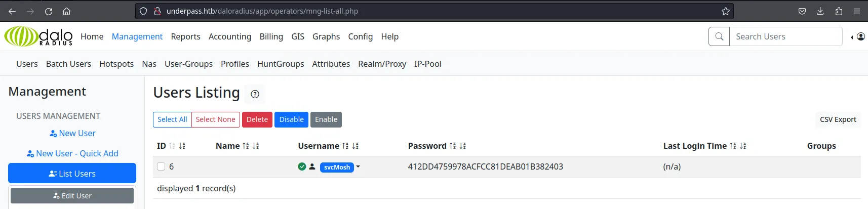The image size is (868, 209).
Task: Open the Users Listing help question-mark icon
Action: click(255, 94)
